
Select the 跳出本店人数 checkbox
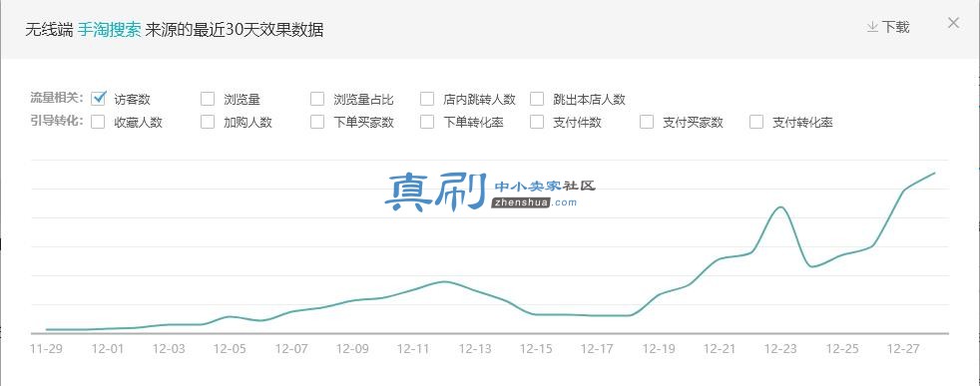coord(537,99)
